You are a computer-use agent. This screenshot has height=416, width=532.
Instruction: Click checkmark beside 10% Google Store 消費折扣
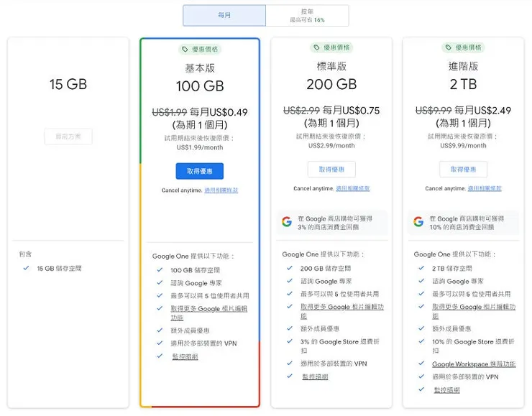421,341
